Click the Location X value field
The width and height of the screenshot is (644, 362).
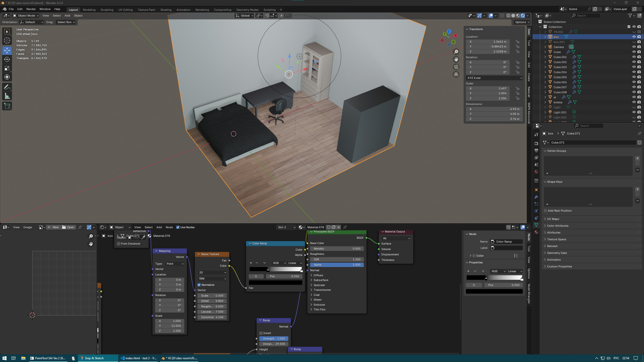click(487, 42)
